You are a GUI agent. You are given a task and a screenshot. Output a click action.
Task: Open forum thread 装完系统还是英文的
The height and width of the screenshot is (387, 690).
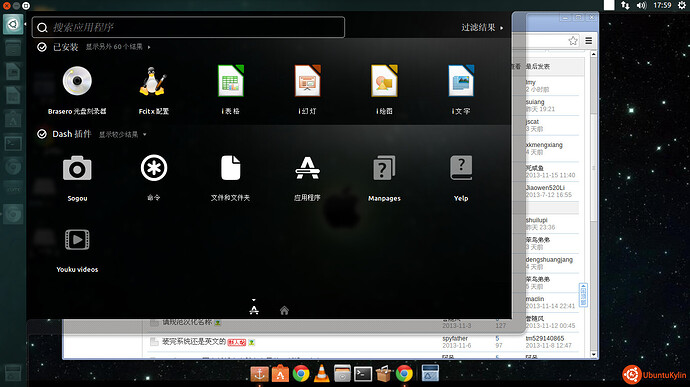(194, 341)
